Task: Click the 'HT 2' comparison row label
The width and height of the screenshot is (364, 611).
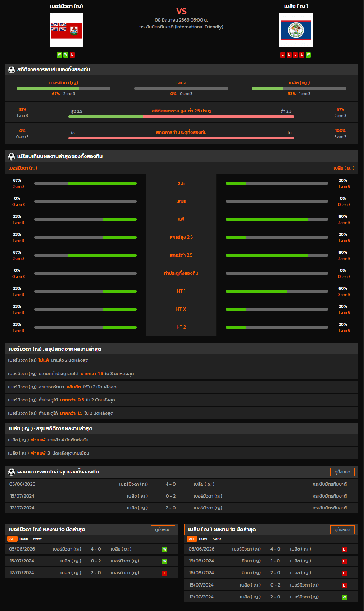Action: (181, 327)
